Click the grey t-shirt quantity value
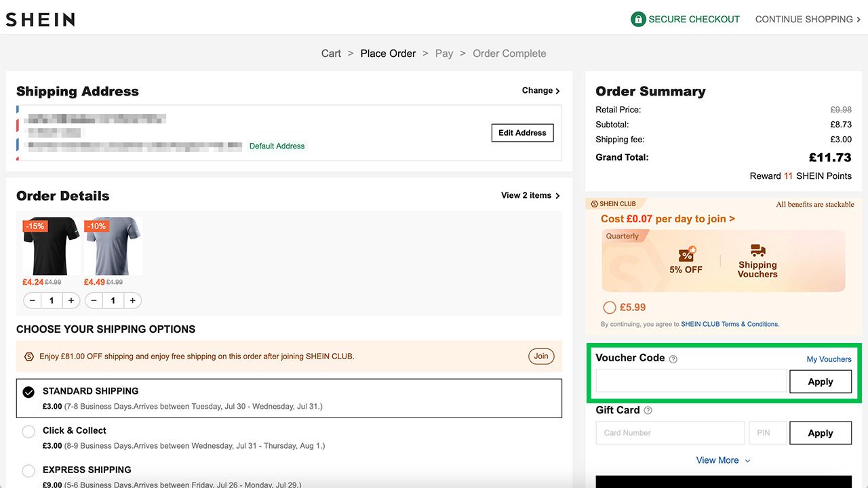The width and height of the screenshot is (868, 488). tap(113, 301)
